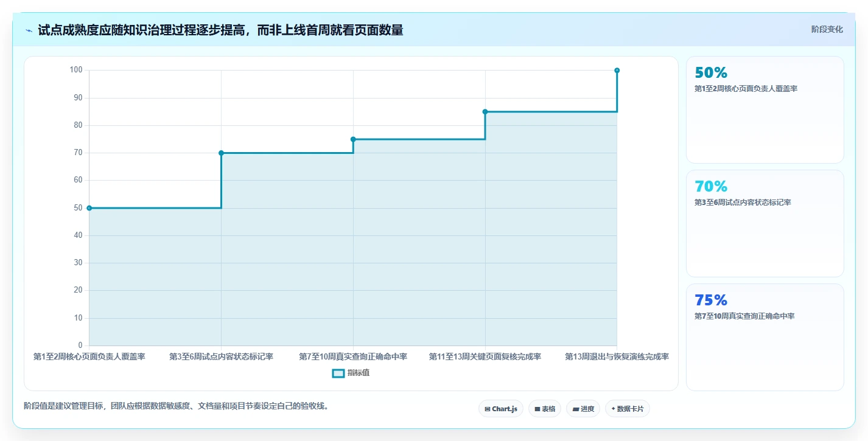Screen dimensions: 868x441
Task: Click the data point at value 85
Action: (485, 112)
